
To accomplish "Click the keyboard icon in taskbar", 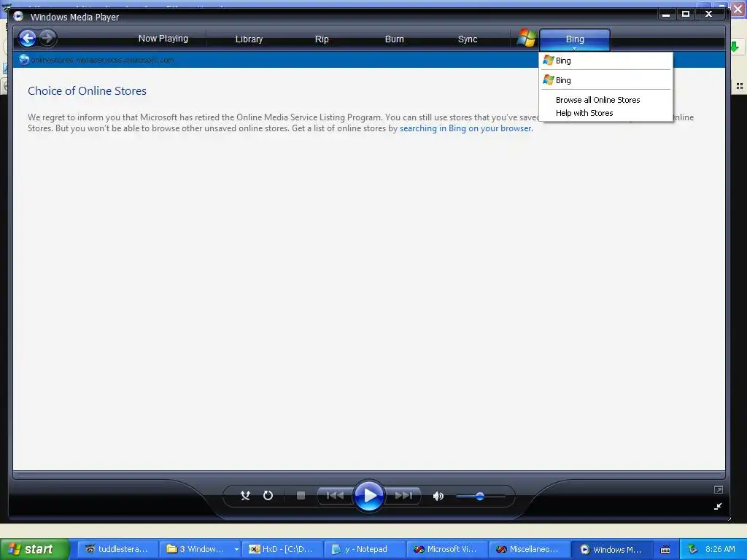I will click(665, 550).
